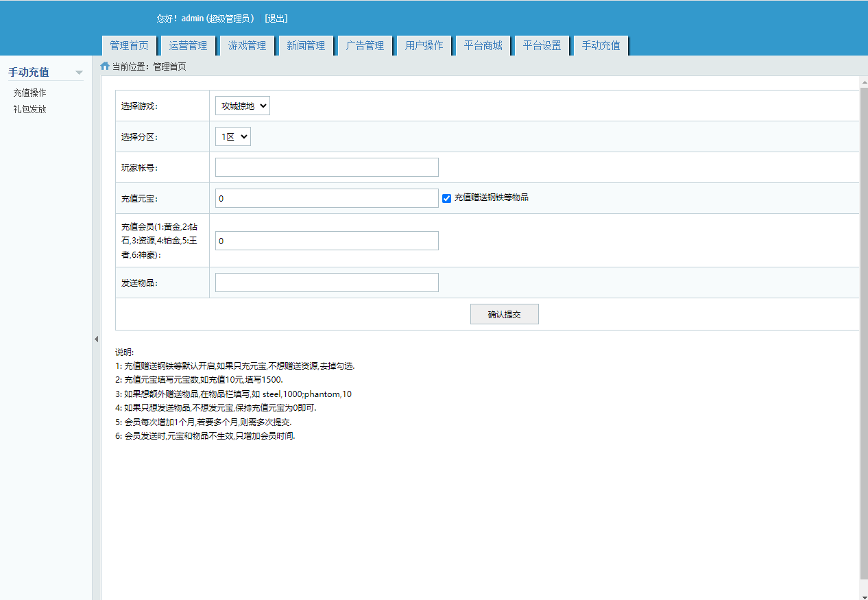Open the 选择游戏 dropdown
This screenshot has width=868, height=600.
pos(243,106)
